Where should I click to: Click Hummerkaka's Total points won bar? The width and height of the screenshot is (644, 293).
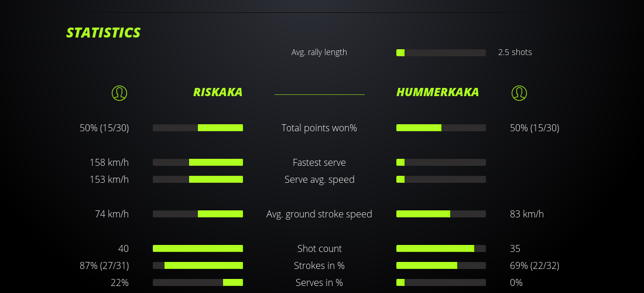pyautogui.click(x=441, y=128)
